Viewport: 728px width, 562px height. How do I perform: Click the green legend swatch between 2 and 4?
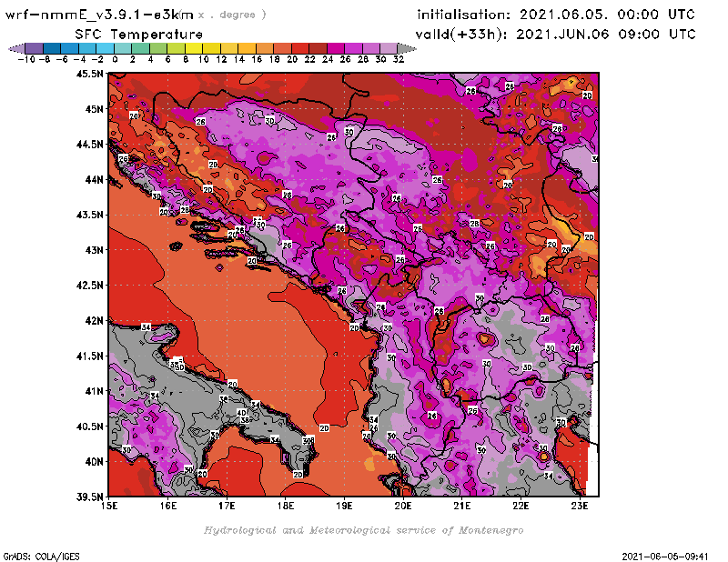click(x=141, y=49)
